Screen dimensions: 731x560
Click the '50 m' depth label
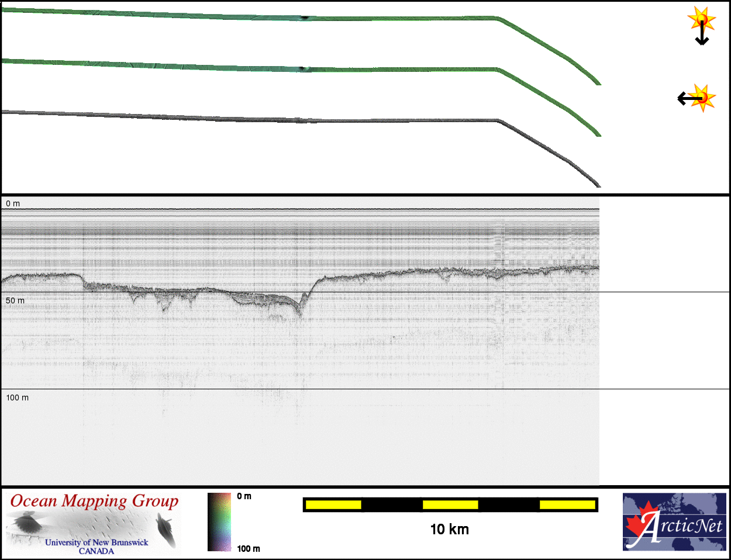coord(15,300)
